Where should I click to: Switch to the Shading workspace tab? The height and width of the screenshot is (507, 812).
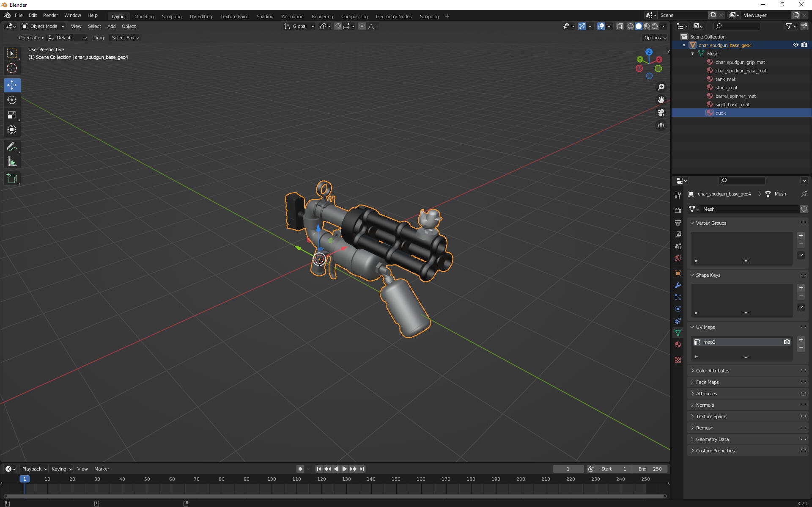pos(265,17)
